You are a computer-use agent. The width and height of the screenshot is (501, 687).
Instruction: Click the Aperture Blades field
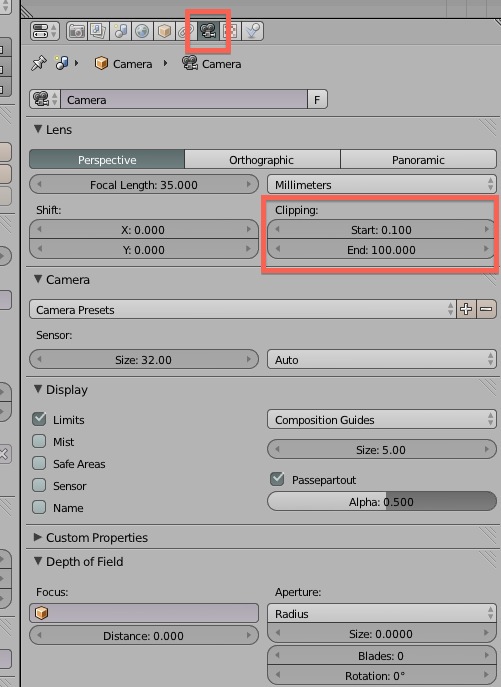coord(382,655)
